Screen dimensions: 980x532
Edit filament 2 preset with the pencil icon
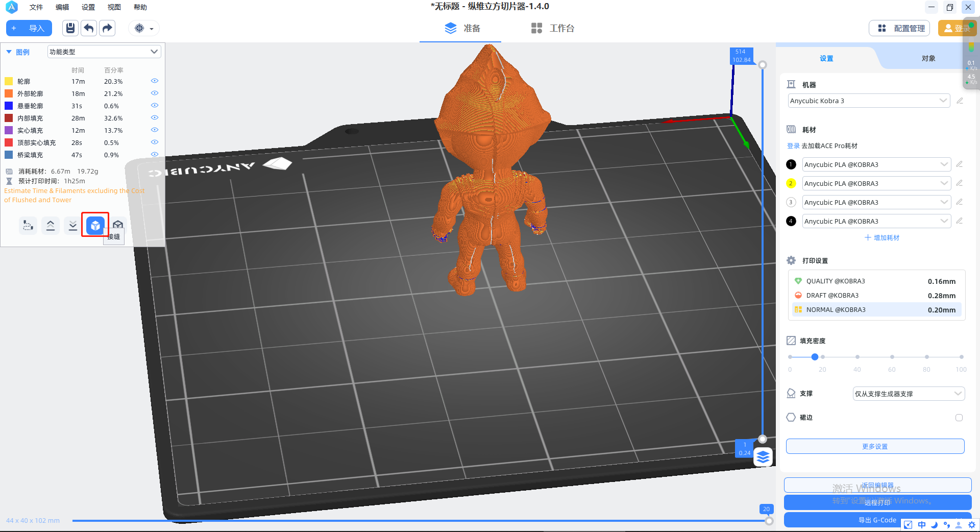(x=960, y=183)
